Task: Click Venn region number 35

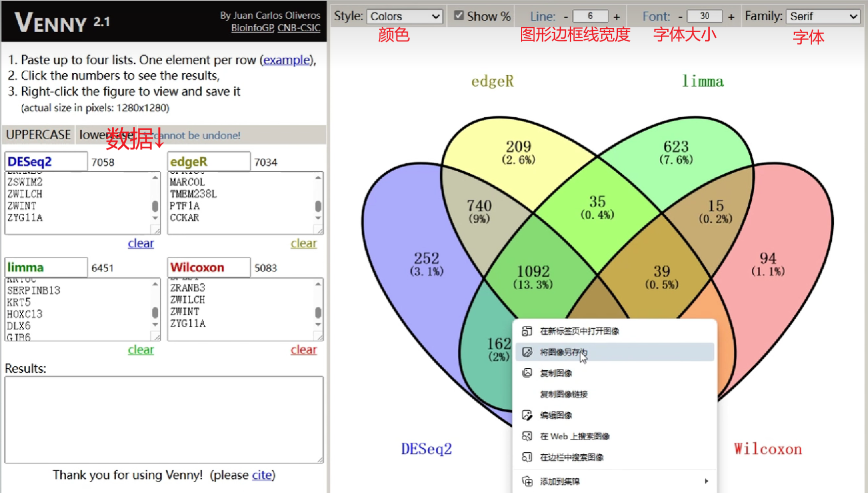Action: coord(597,201)
